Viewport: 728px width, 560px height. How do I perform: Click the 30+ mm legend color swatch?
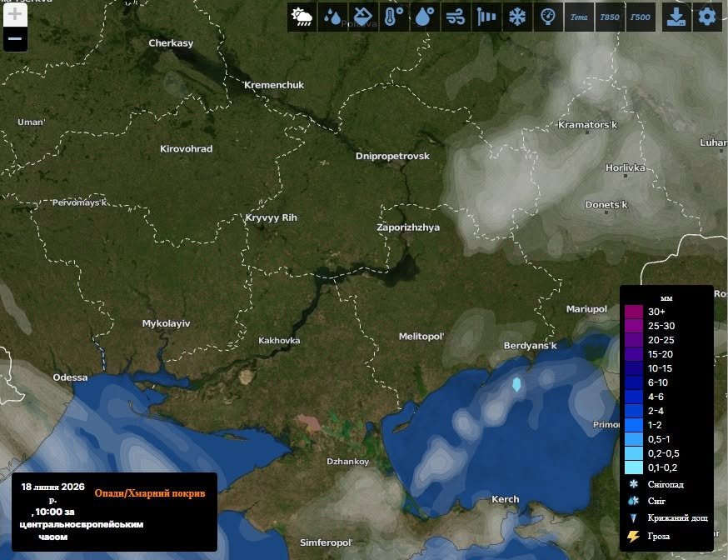tap(634, 312)
